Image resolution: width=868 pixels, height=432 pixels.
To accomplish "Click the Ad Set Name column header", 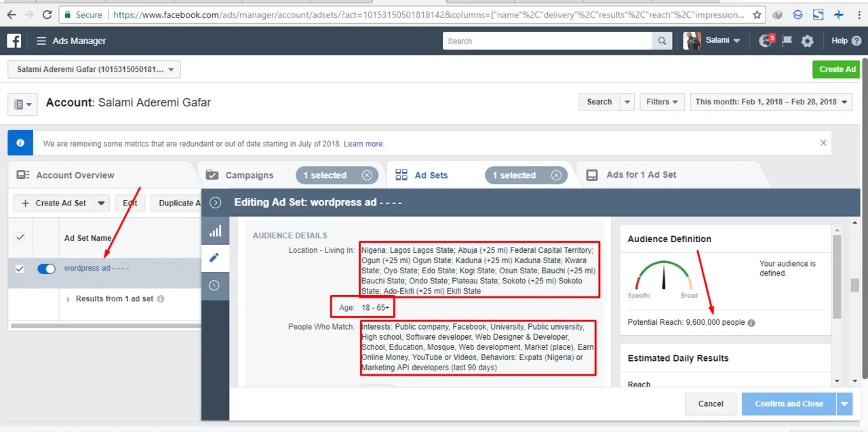I will click(x=88, y=238).
